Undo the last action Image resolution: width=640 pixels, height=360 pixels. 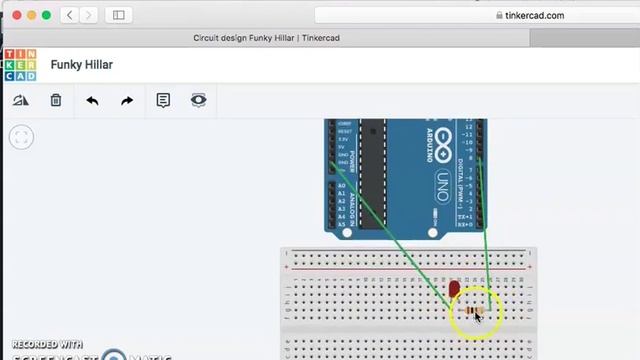coord(93,100)
